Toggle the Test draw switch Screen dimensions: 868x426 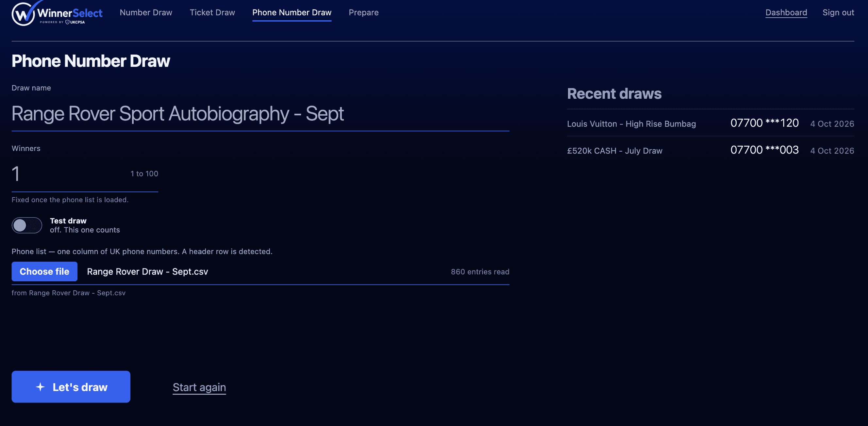click(x=27, y=225)
